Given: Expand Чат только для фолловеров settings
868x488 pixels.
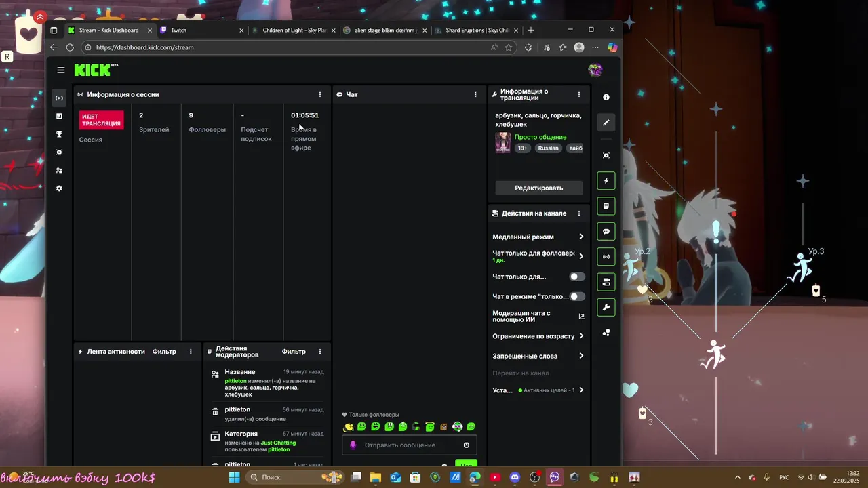Looking at the screenshot, I should pos(538,256).
